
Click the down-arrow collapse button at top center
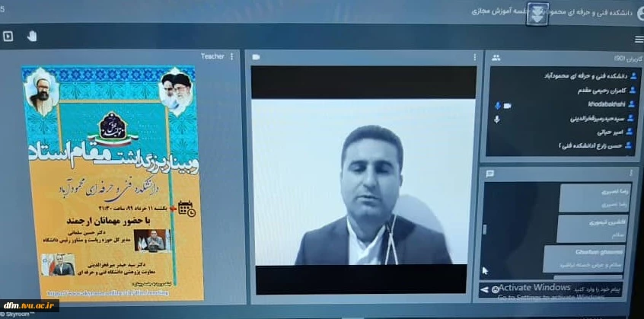click(x=537, y=14)
